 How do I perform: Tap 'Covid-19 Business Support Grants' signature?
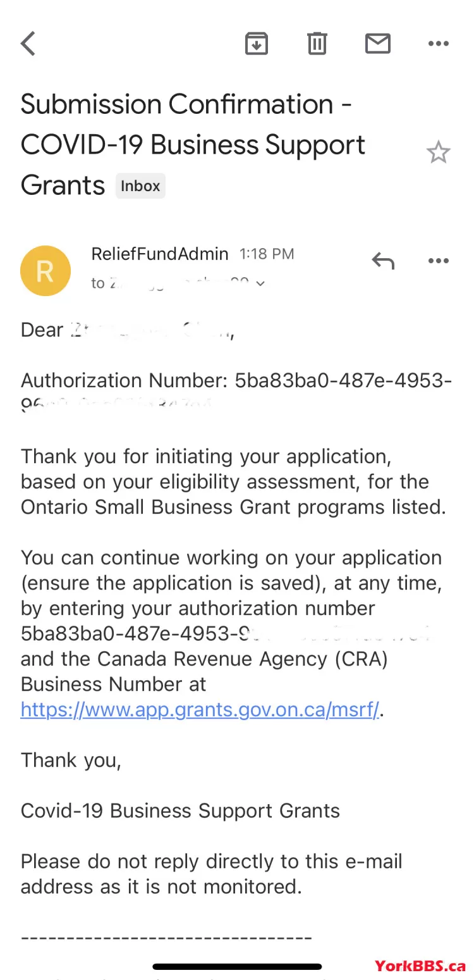coord(180,810)
